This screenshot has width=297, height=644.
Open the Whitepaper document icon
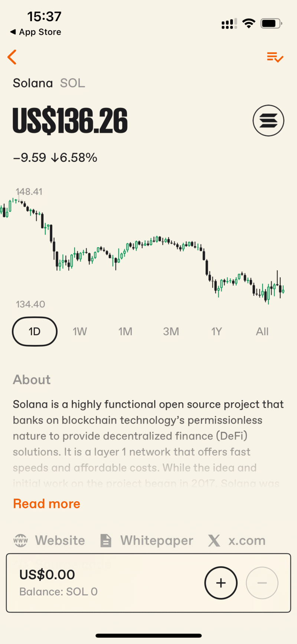click(106, 541)
